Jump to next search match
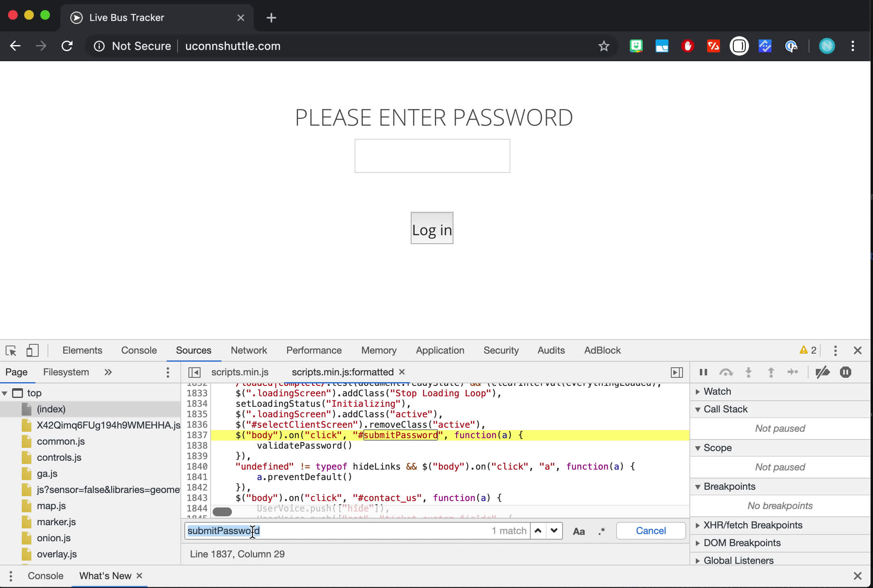The image size is (873, 588). click(x=554, y=531)
